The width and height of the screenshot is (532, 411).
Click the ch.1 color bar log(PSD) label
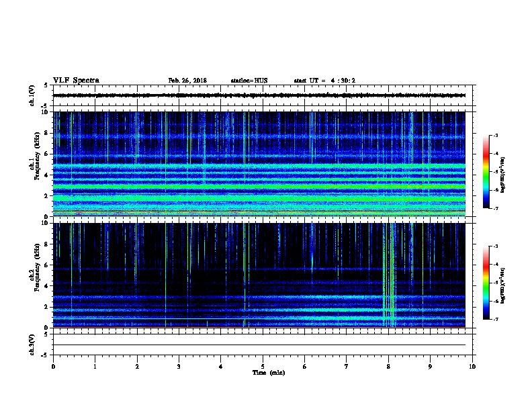pyautogui.click(x=503, y=175)
